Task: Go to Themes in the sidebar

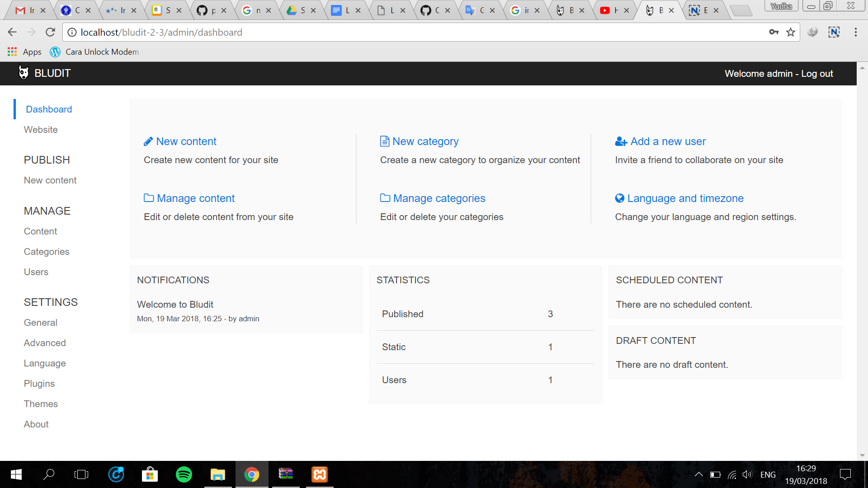Action: coord(41,404)
